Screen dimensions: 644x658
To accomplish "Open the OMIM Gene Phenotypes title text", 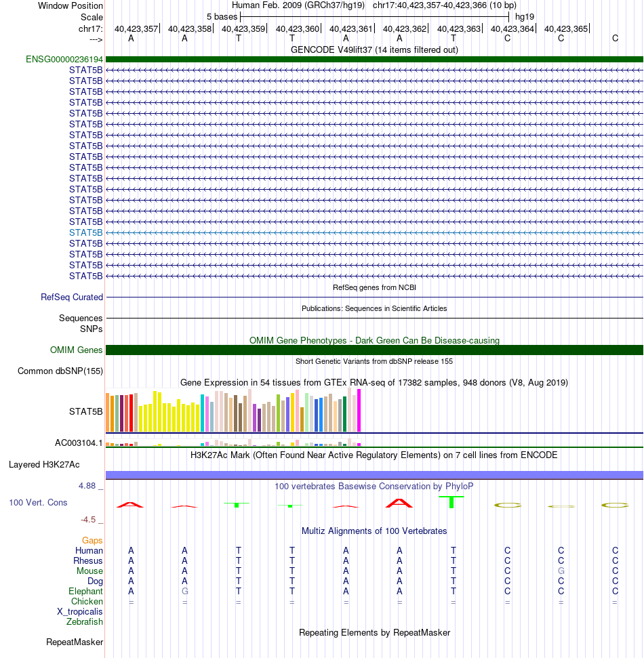I will point(374,340).
